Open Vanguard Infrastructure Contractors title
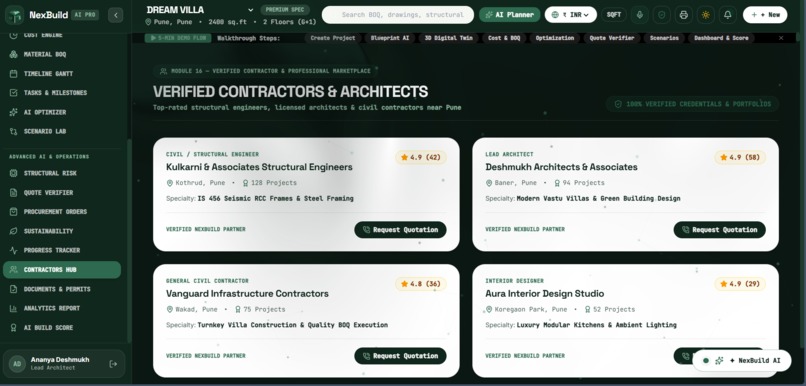806x386 pixels. [247, 293]
